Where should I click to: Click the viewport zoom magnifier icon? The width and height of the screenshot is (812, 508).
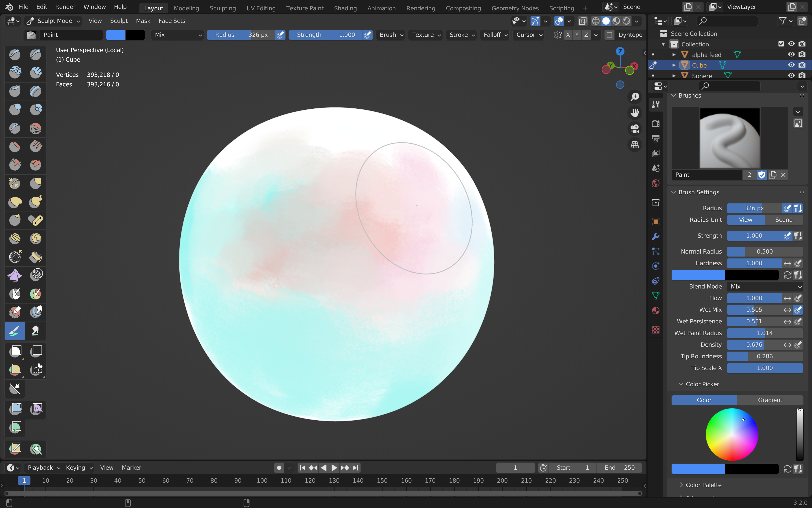pyautogui.click(x=635, y=97)
